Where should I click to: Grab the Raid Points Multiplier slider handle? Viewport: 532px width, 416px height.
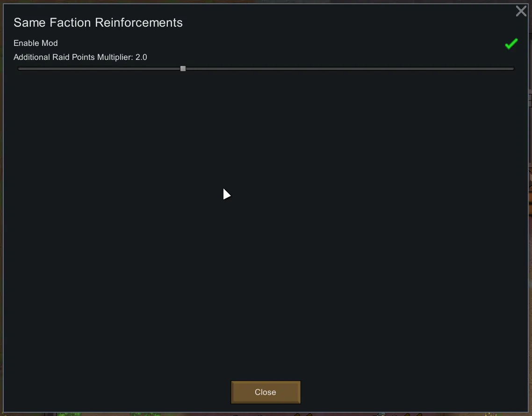(183, 69)
